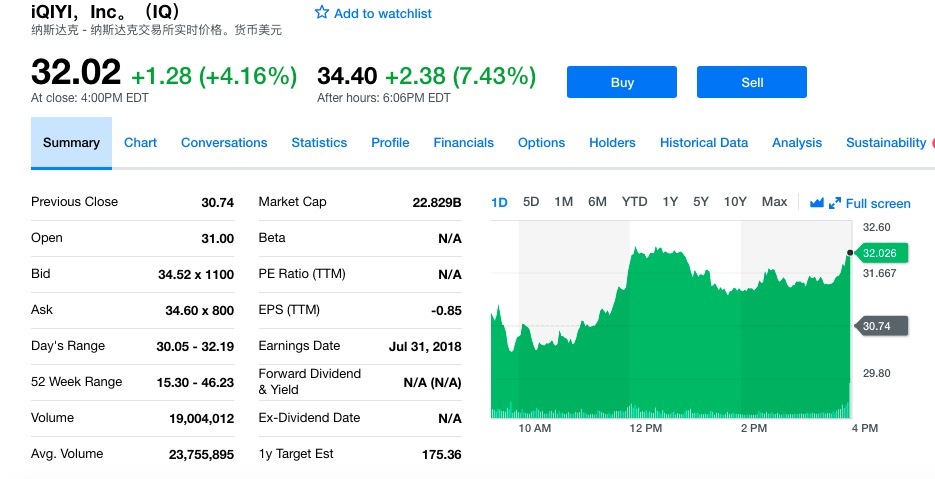Image resolution: width=935 pixels, height=479 pixels.
Task: Click the 32.026 current price chart marker
Action: tap(881, 253)
